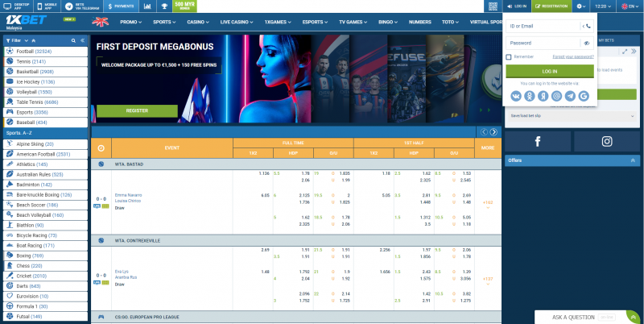Screen dimensions: 644x324
Task: Click Forgot your password link
Action: [573, 56]
